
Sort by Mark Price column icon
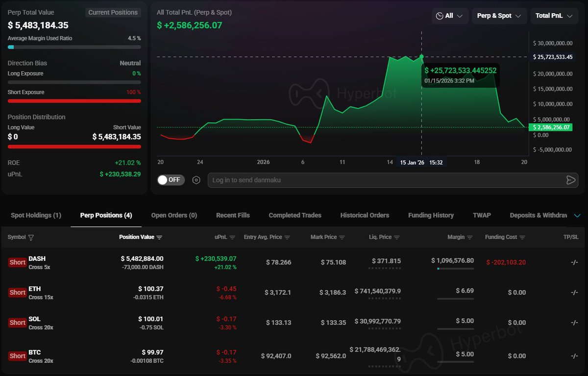[x=342, y=237]
